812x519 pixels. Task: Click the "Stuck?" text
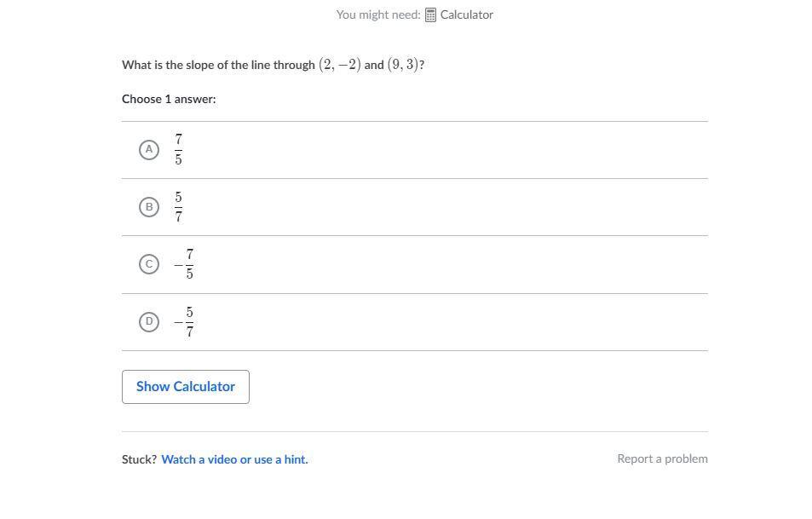[x=139, y=459]
